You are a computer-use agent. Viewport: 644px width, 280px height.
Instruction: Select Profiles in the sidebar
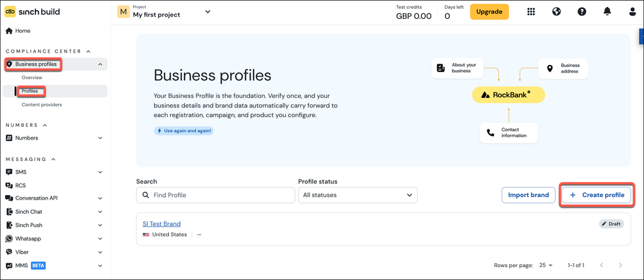[30, 91]
